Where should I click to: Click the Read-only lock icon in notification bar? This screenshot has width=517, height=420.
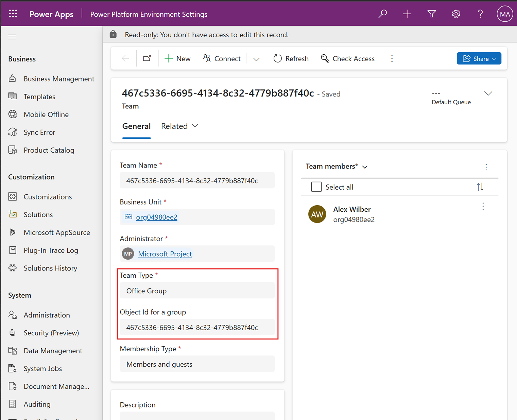coord(113,34)
